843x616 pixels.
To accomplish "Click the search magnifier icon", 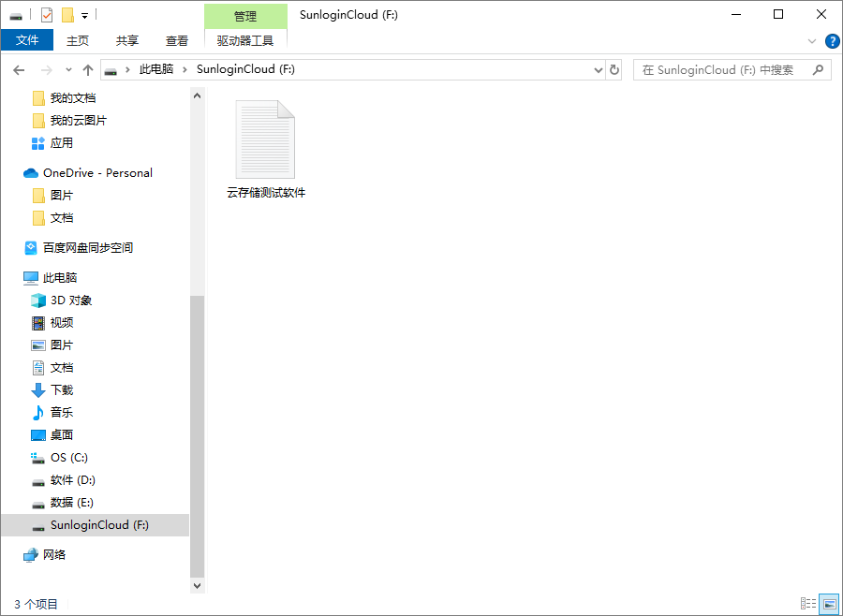I will pos(818,70).
